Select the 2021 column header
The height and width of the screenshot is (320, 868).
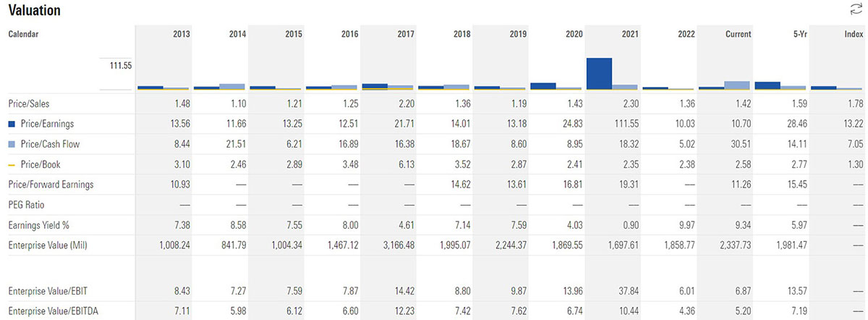coord(629,34)
